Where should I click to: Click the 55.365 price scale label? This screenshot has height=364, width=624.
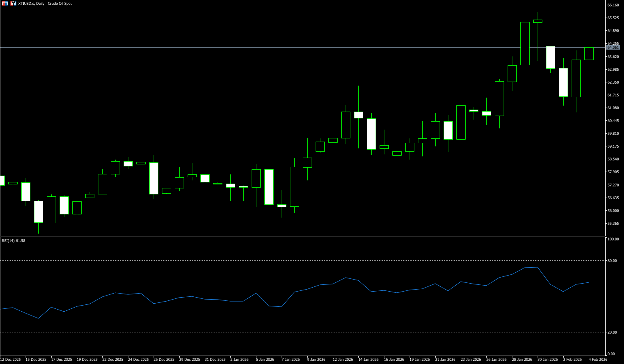(x=613, y=224)
